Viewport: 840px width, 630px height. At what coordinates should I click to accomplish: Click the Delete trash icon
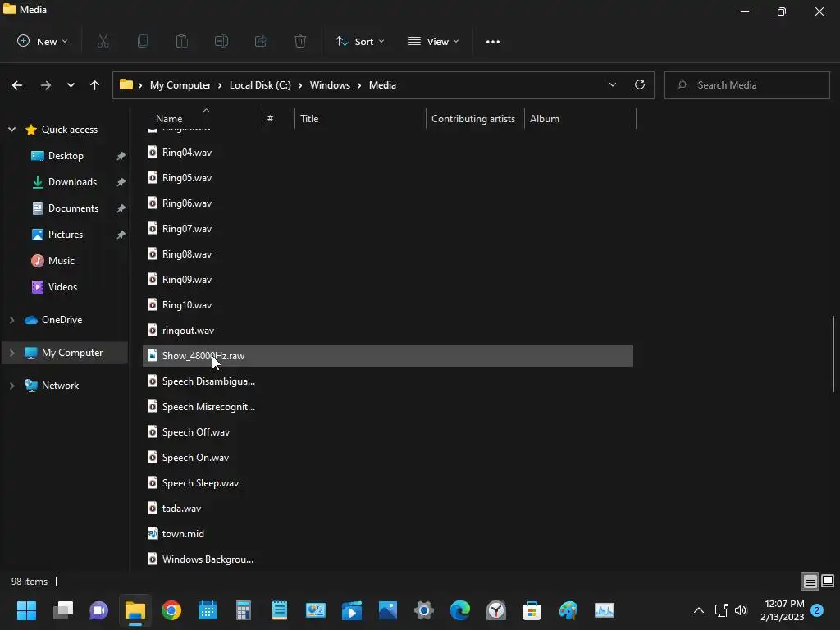(300, 41)
